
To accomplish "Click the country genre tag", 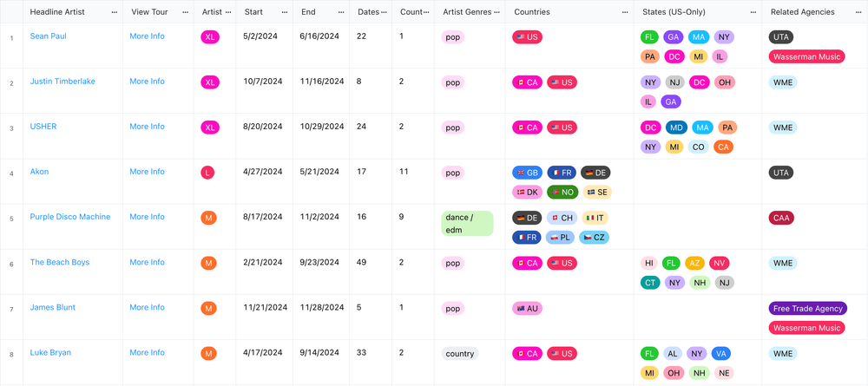I will tap(460, 353).
